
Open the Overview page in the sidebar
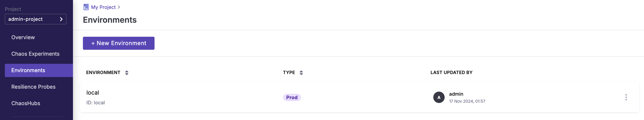point(23,37)
